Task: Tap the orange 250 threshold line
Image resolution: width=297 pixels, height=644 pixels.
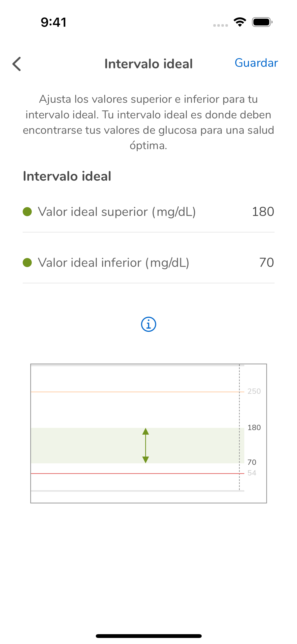Action: tap(126, 392)
